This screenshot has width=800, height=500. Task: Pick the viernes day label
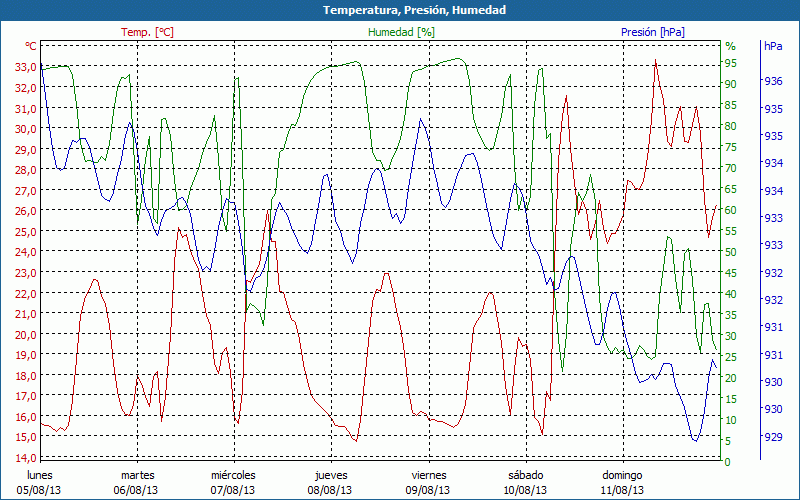[428, 475]
